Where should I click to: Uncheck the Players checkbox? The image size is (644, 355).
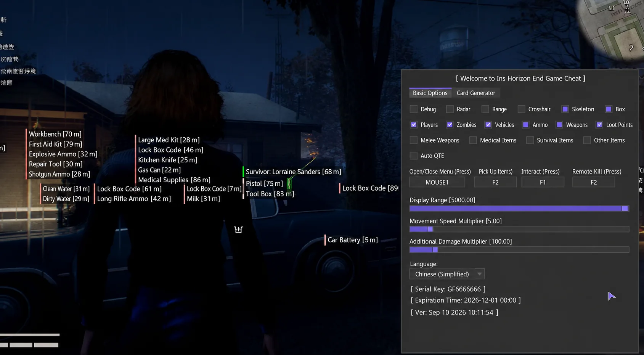click(414, 125)
